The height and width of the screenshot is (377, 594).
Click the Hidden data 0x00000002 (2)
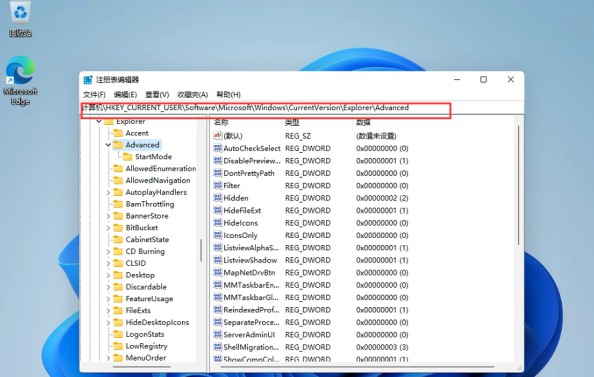(x=382, y=198)
